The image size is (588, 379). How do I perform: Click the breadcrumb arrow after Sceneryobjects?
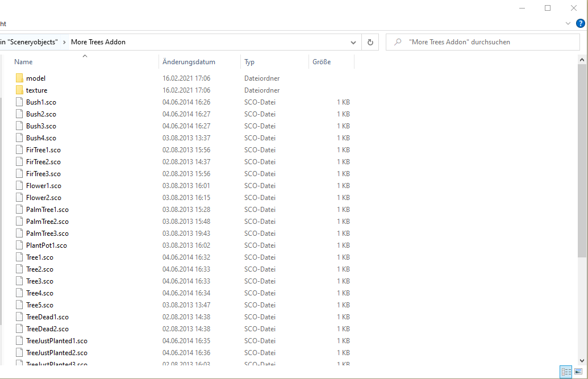[x=64, y=42]
